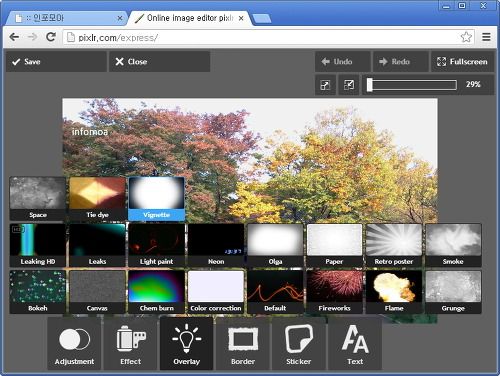Choose the Neon overlay
Viewport: 500px width, 376px height.
coord(216,245)
